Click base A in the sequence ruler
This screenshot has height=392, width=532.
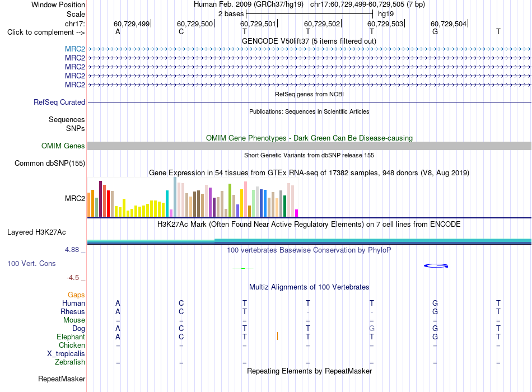click(x=118, y=31)
